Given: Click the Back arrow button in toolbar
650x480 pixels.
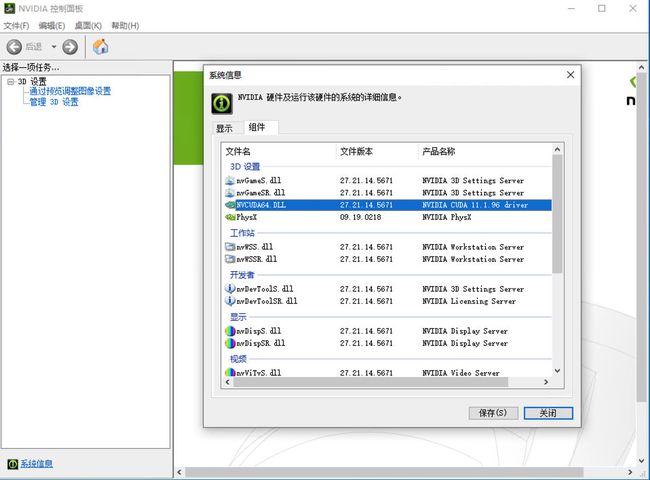Looking at the screenshot, I should click(x=14, y=47).
